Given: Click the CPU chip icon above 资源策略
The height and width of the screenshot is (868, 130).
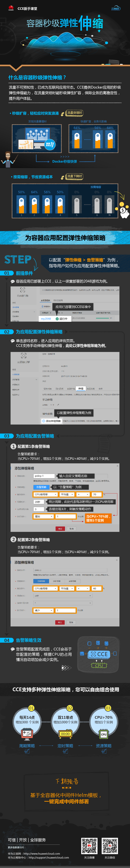Looking at the screenshot, I should [104, 734].
